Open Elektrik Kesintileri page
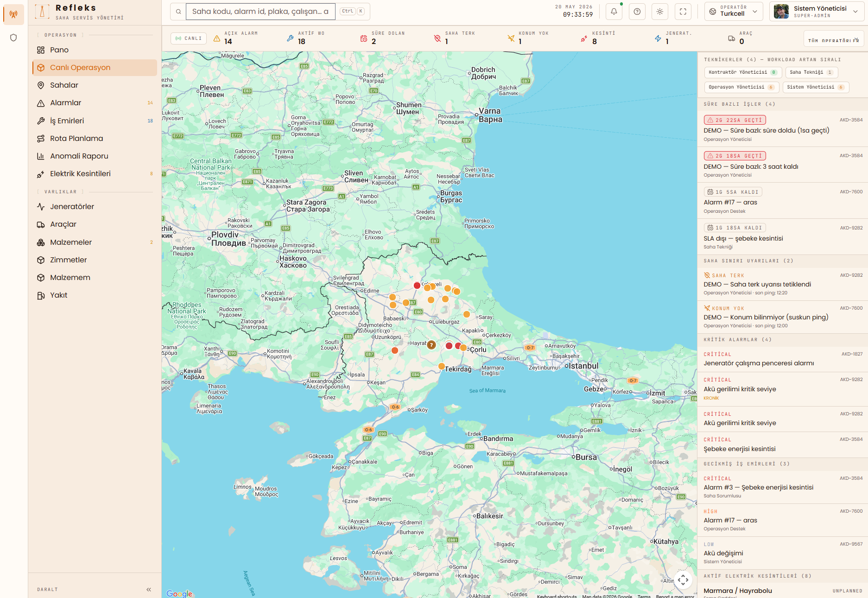 [x=95, y=174]
